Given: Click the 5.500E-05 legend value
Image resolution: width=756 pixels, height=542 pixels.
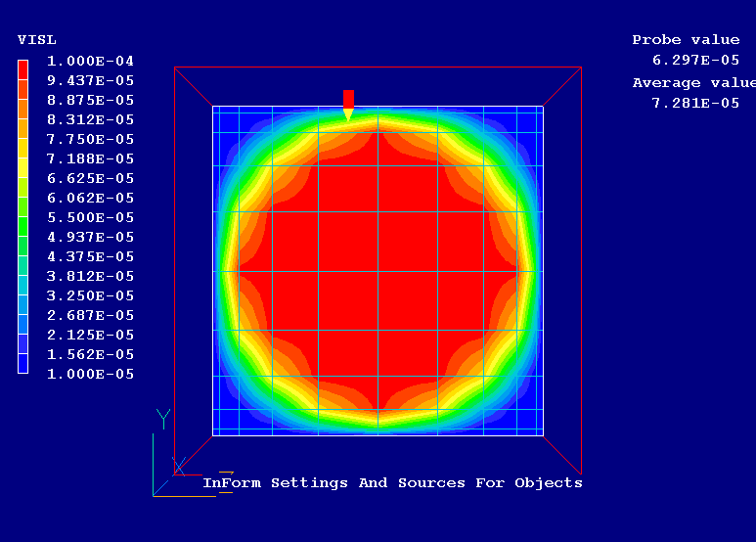Looking at the screenshot, I should 90,217.
